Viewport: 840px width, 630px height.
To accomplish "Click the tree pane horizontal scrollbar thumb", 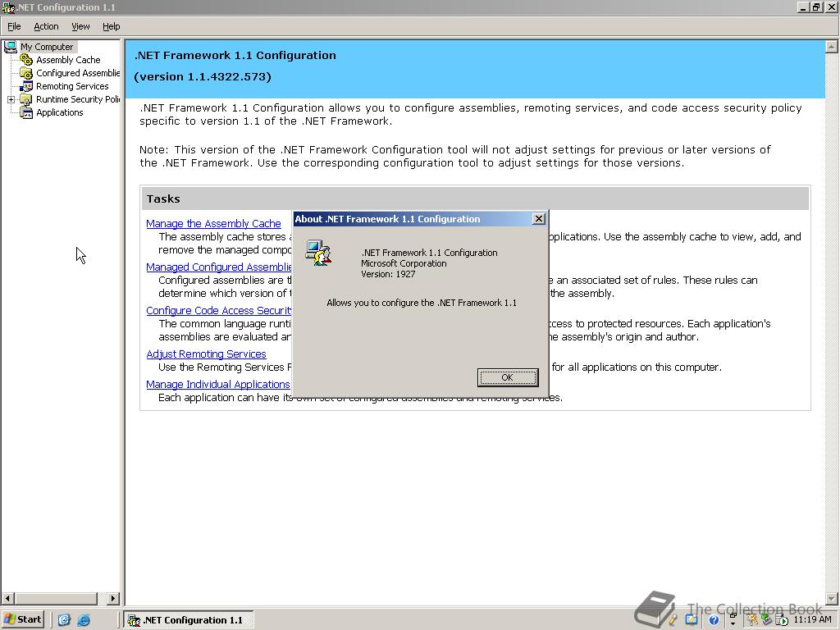I will (x=56, y=598).
